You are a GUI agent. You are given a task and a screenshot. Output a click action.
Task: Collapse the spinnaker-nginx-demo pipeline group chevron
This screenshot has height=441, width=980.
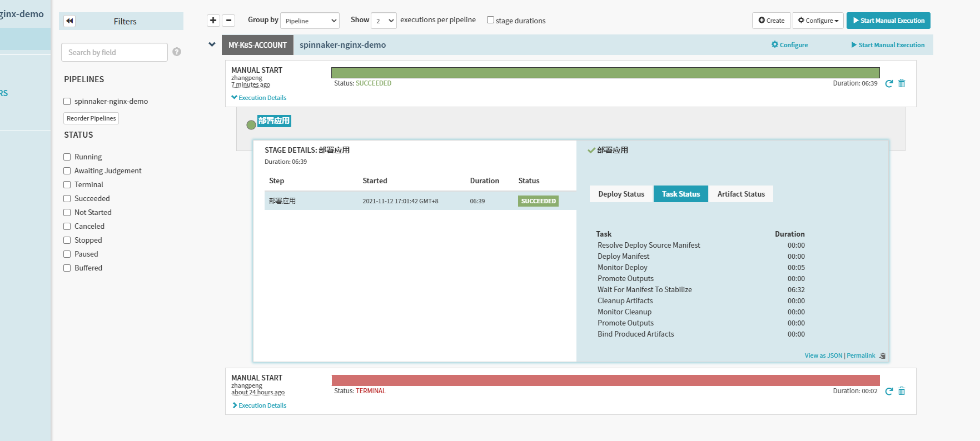tap(212, 44)
